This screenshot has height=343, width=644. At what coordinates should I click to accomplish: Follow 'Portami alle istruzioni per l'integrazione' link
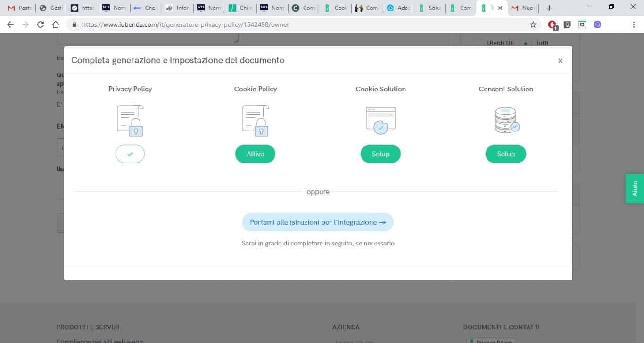(x=318, y=222)
